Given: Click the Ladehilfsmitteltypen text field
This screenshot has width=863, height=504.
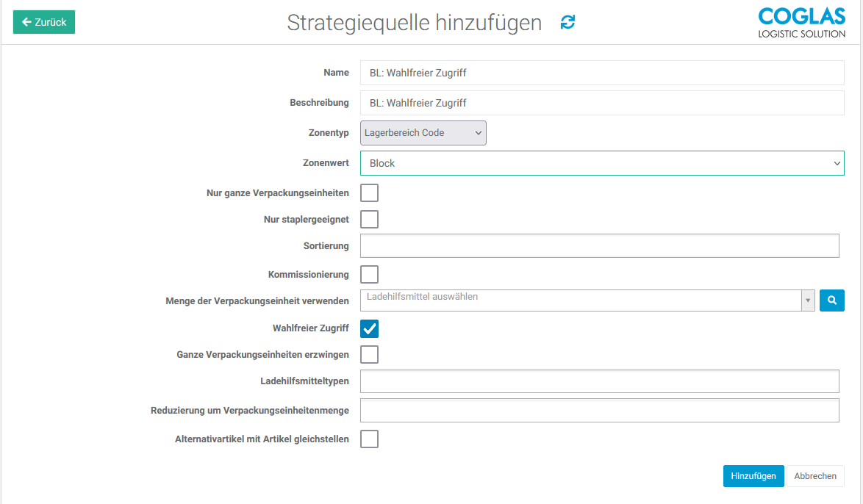Looking at the screenshot, I should [x=599, y=381].
